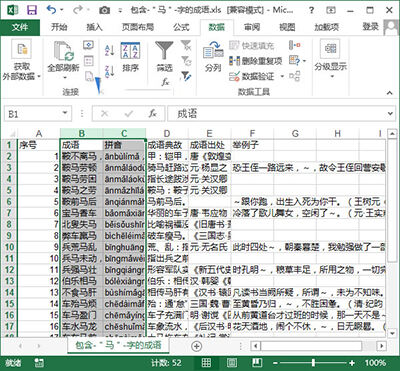Open the 公式 ribbon tab
The image size is (400, 371).
click(x=181, y=27)
